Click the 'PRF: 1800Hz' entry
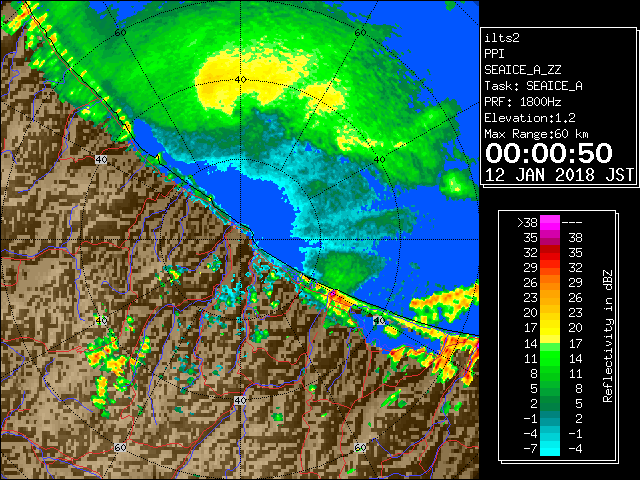 [x=523, y=102]
